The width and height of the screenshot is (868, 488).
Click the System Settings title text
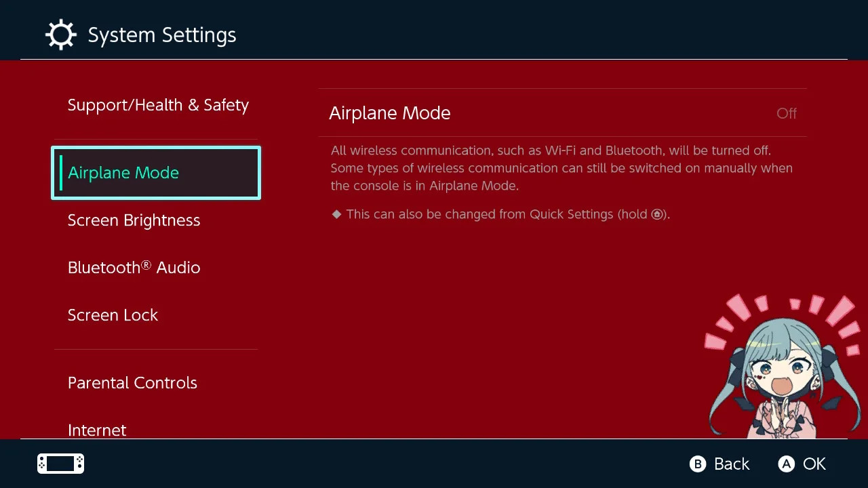[x=162, y=35]
